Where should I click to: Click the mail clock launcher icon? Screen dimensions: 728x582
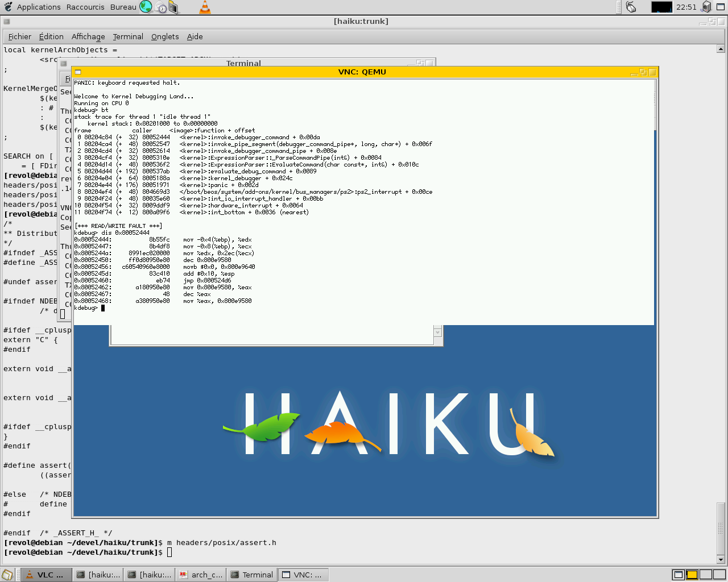coord(161,7)
